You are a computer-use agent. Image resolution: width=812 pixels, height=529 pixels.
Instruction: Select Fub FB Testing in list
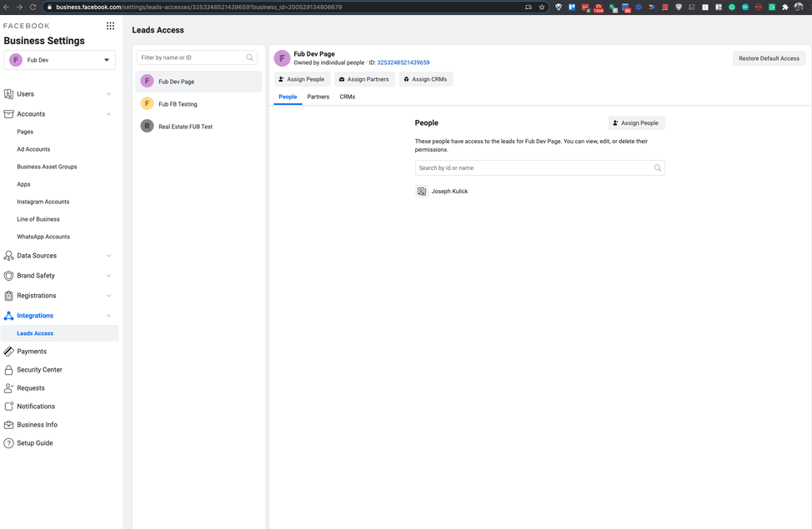198,104
